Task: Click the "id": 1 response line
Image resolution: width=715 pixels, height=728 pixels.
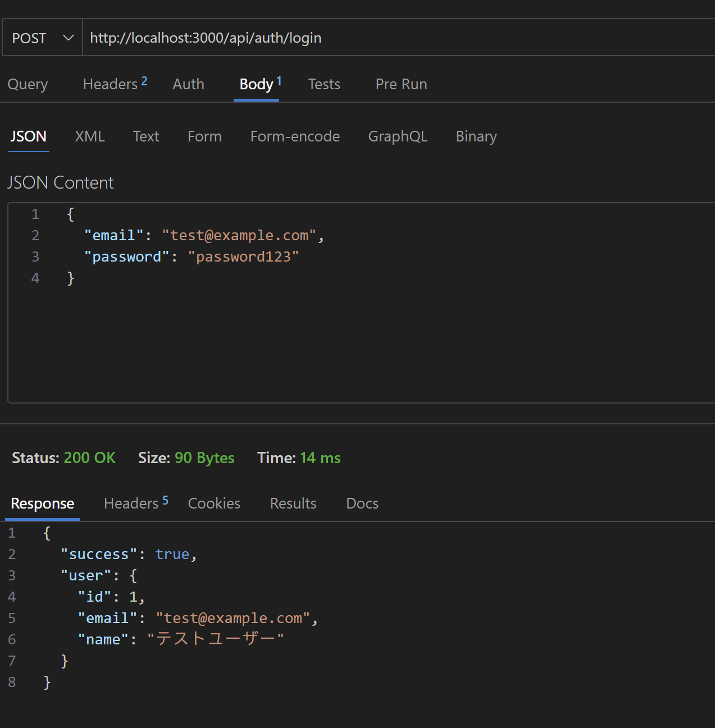Action: click(x=111, y=597)
